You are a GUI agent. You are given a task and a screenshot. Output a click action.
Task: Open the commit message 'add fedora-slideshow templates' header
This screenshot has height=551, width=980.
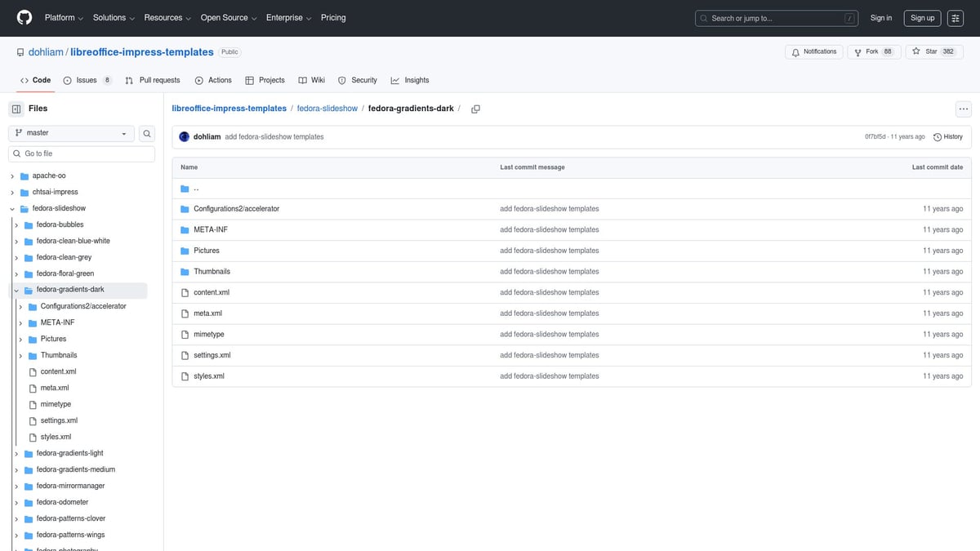pyautogui.click(x=274, y=136)
